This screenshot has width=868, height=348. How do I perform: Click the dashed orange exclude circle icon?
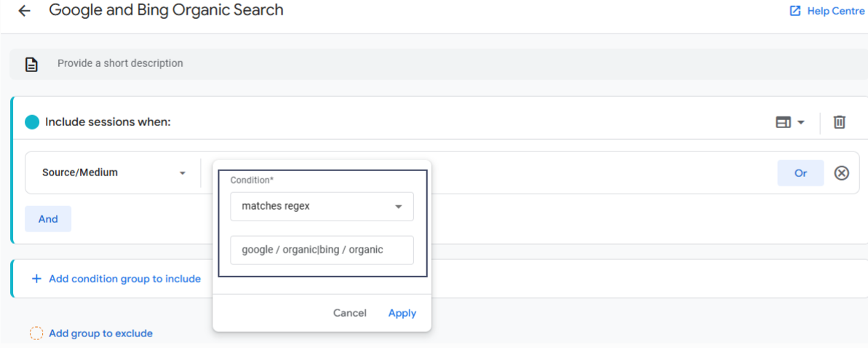(x=36, y=333)
